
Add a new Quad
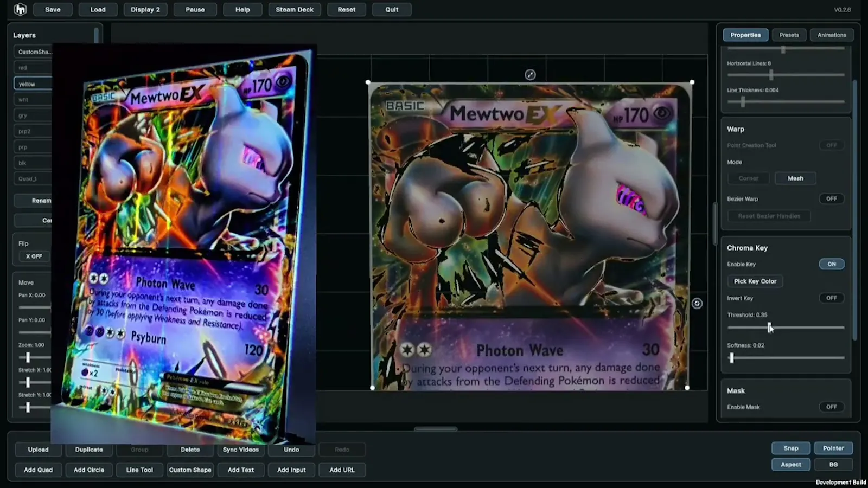[x=38, y=470]
